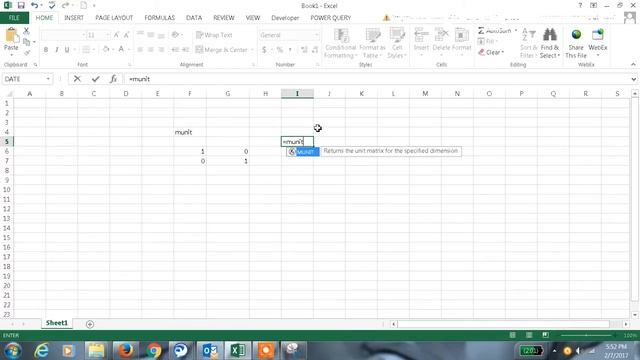Select row 5 header

click(x=7, y=142)
